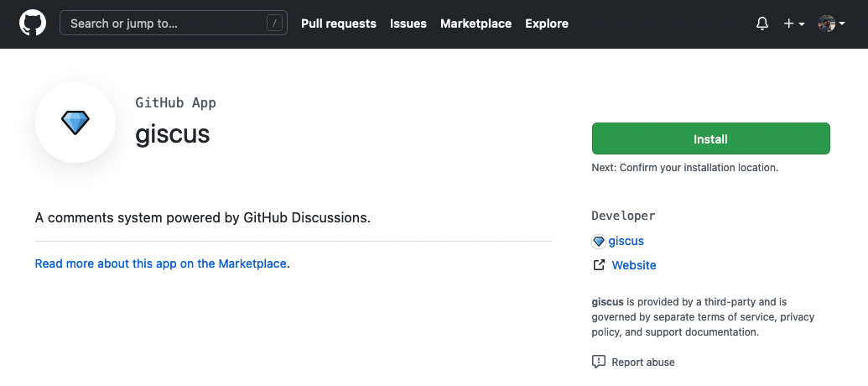
Task: Follow the Read more on Marketplace link
Action: pos(160,263)
